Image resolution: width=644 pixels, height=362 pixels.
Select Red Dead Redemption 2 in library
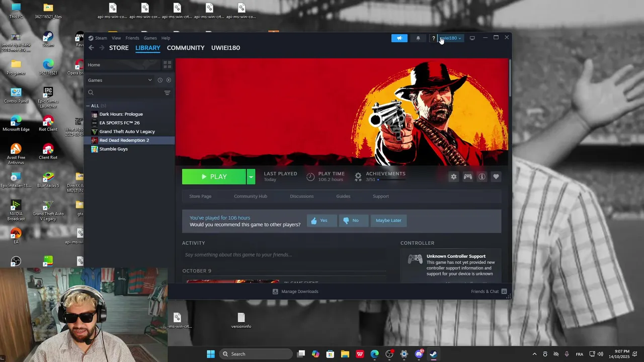[x=130, y=140]
